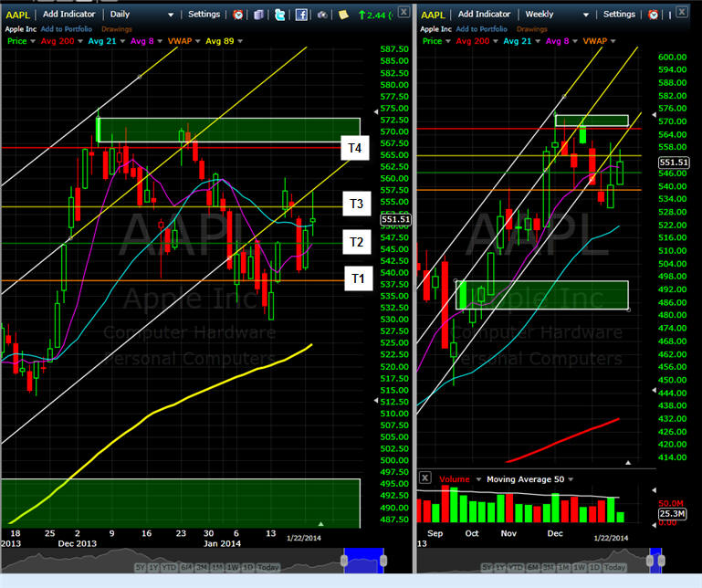Screen dimensions: 702x588
Task: Expand the Moving Average 50 dropdown
Action: click(571, 479)
